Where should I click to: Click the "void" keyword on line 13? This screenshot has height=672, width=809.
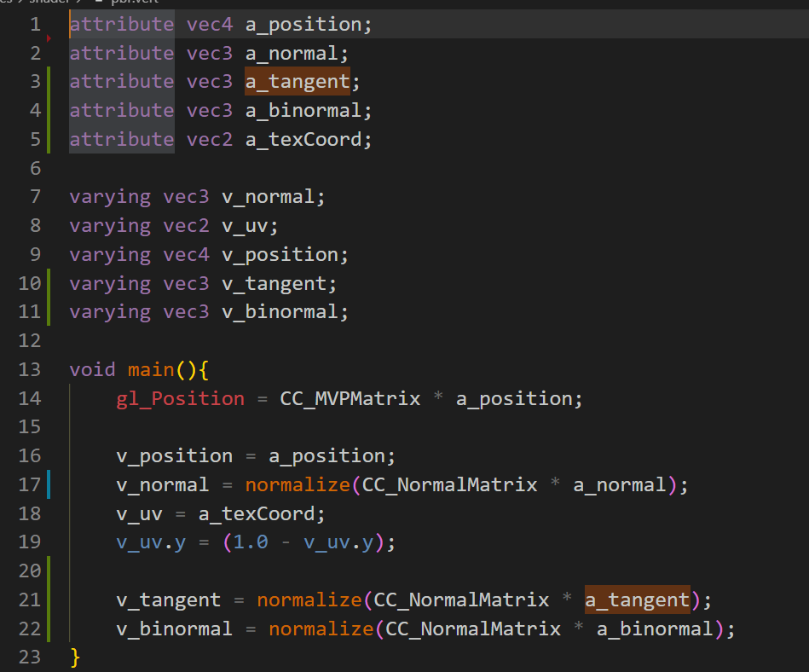92,369
